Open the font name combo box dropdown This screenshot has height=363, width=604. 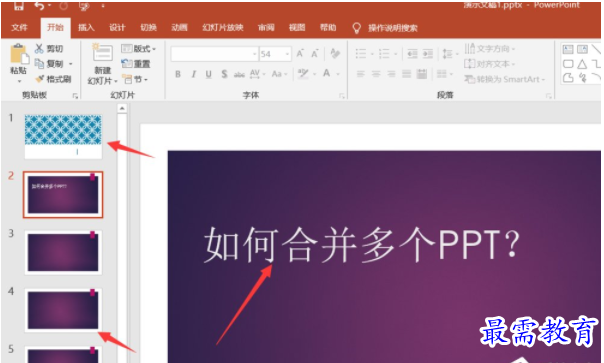click(255, 54)
